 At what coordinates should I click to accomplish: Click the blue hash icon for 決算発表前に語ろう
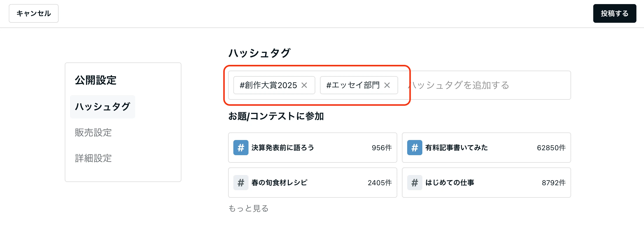click(241, 148)
